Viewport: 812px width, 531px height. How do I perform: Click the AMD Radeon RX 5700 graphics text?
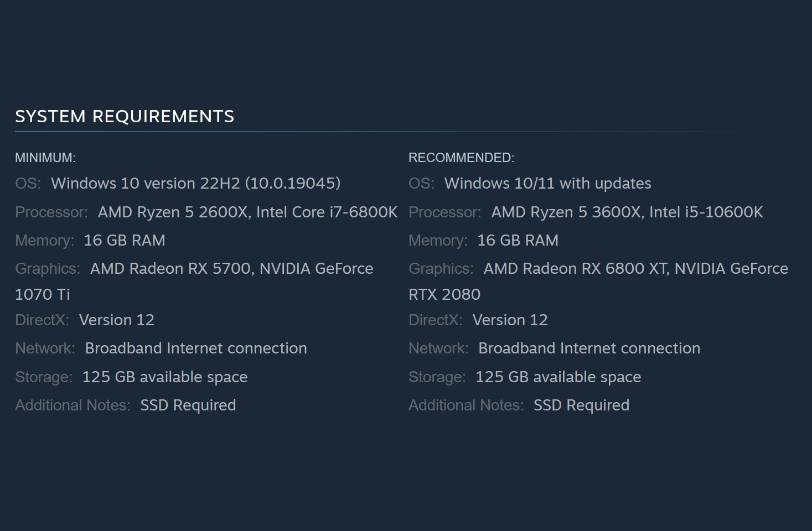[172, 269]
